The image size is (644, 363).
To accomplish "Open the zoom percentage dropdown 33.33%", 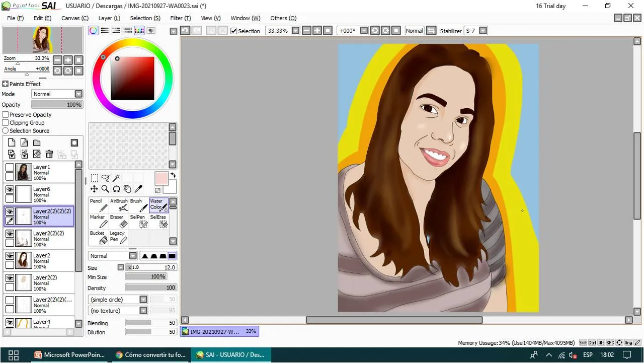I will pos(295,31).
